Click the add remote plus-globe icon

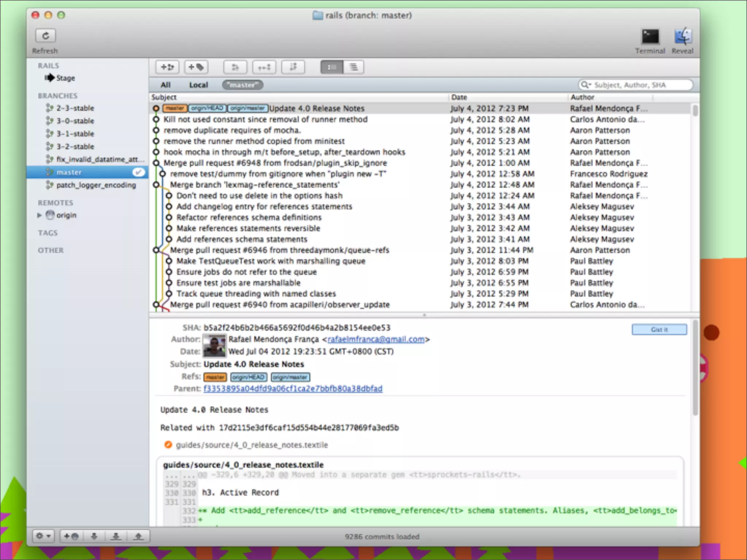71,536
